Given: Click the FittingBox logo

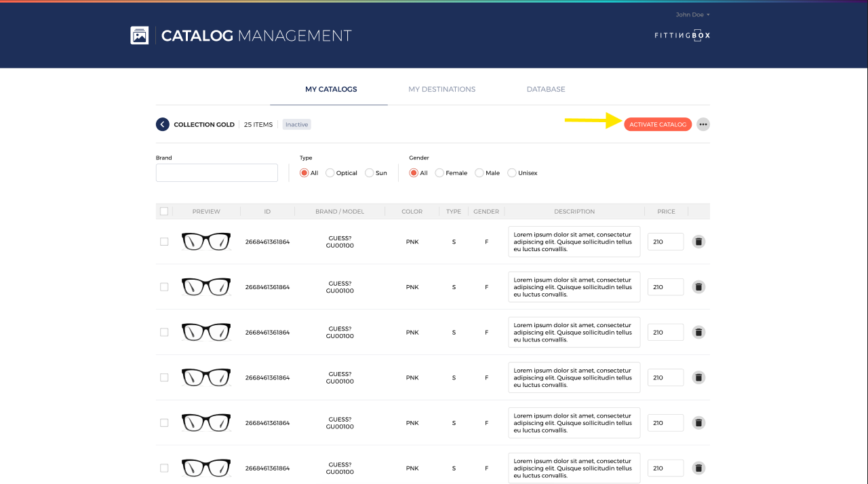Looking at the screenshot, I should [682, 35].
